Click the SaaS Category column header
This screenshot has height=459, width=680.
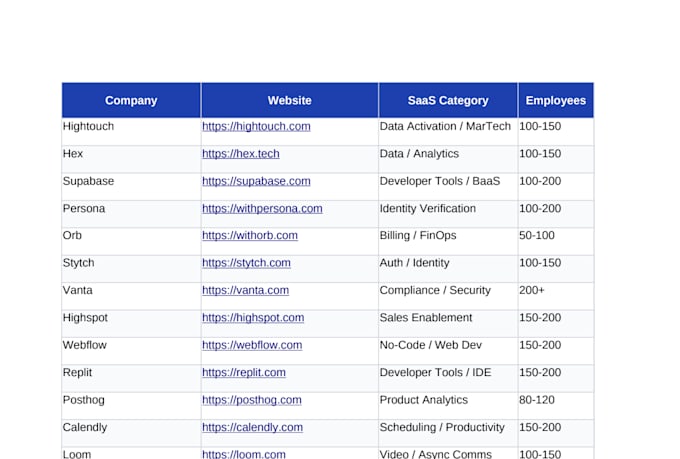[448, 100]
